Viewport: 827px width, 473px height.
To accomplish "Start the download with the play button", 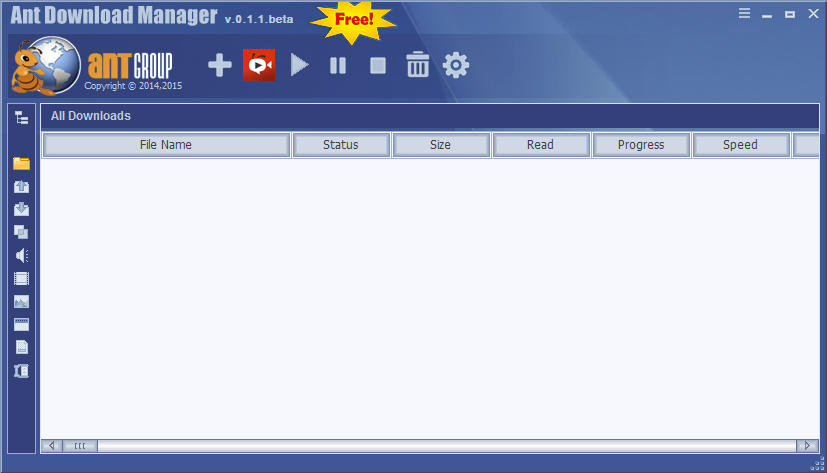I will tap(299, 65).
